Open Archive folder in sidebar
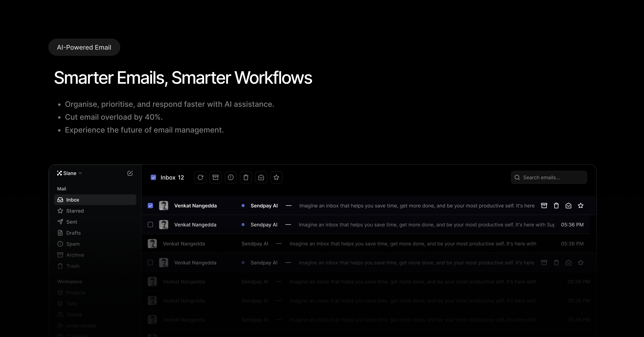This screenshot has width=644, height=337. [75, 255]
